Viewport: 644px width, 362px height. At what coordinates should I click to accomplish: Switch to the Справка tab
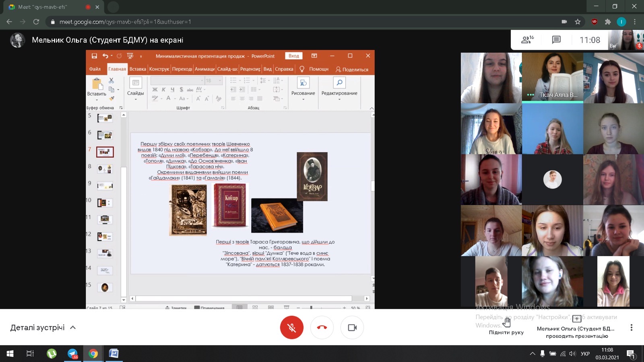(x=284, y=69)
